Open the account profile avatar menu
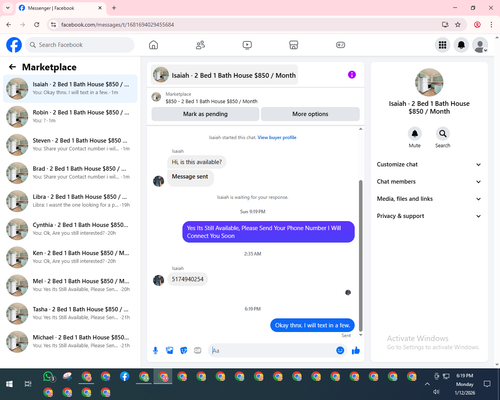Image resolution: width=500 pixels, height=400 pixels. click(480, 45)
